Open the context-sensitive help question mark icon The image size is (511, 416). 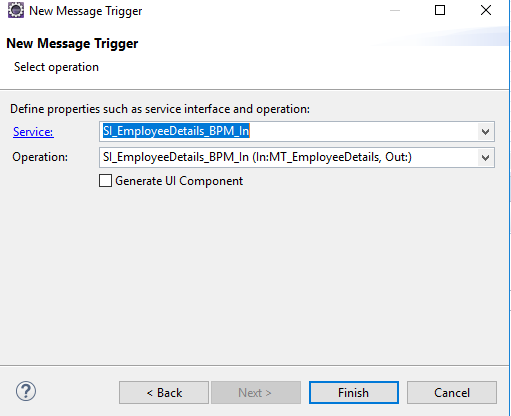click(26, 391)
